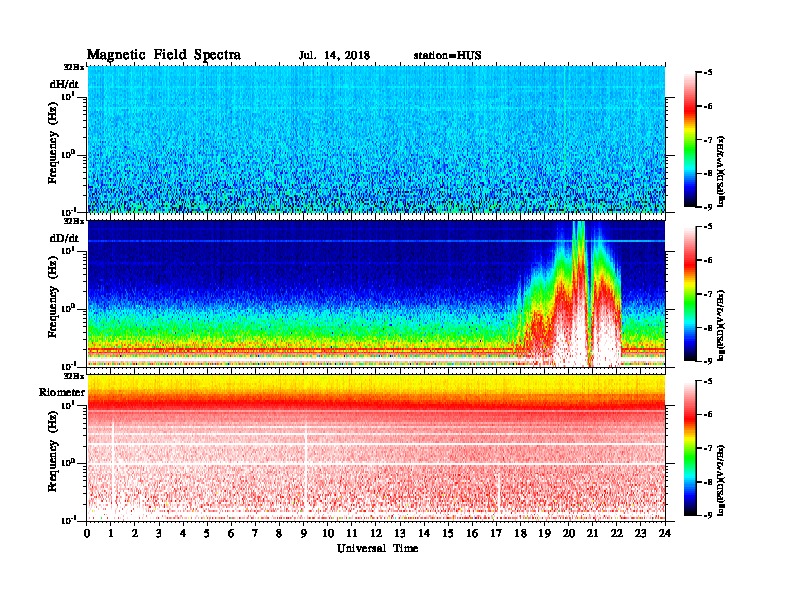This screenshot has width=792, height=612.
Task: Click the log(PSD) label beside the dH/dt color scale
Action: pos(721,171)
